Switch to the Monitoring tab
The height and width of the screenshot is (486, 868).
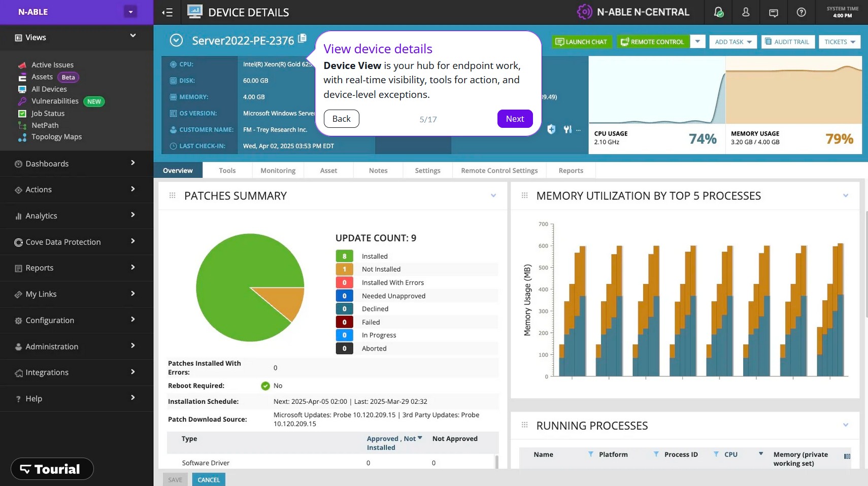tap(278, 170)
